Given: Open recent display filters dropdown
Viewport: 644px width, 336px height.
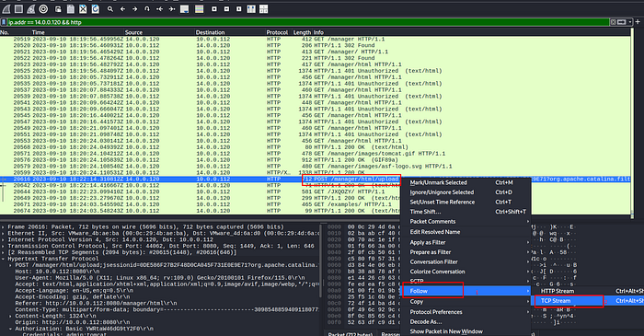Looking at the screenshot, I should pos(630,22).
